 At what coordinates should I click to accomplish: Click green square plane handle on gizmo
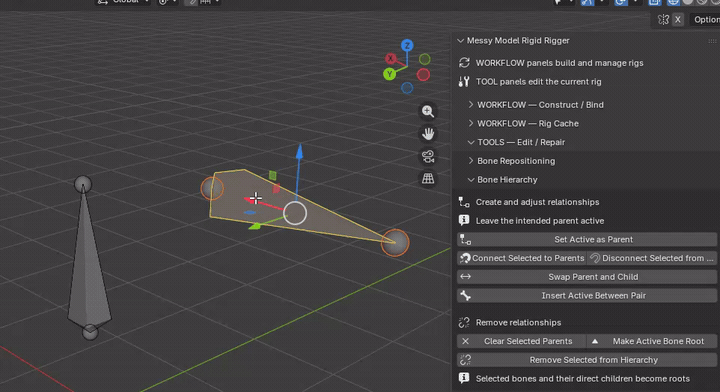(x=272, y=175)
